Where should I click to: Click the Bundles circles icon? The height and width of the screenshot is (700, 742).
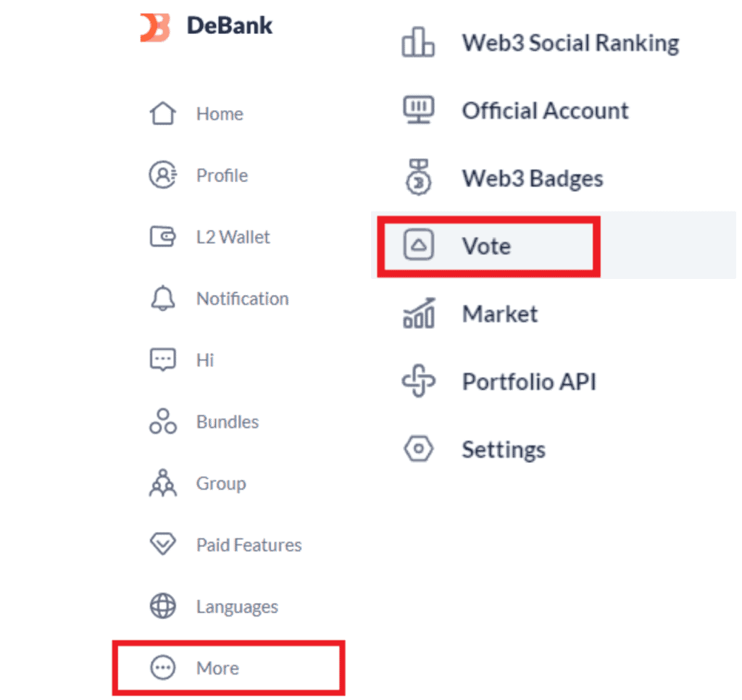162,422
